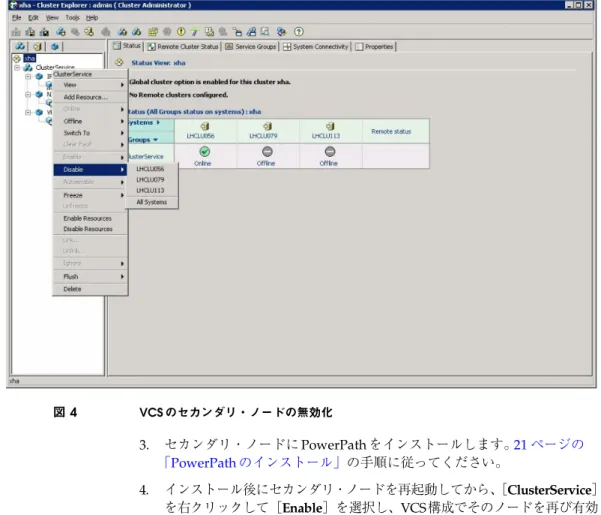Image resolution: width=601 pixels, height=515 pixels.
Task: Collapse the ClusterService tree node
Action: [x=16, y=67]
